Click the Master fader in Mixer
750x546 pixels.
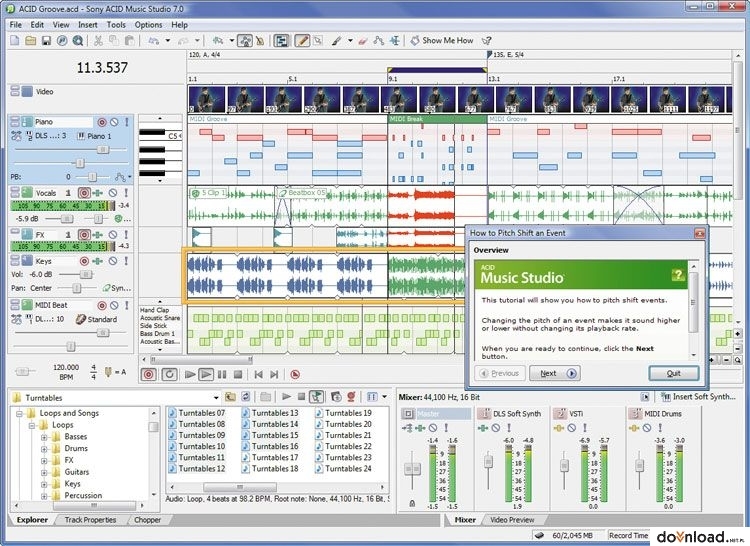pyautogui.click(x=412, y=469)
